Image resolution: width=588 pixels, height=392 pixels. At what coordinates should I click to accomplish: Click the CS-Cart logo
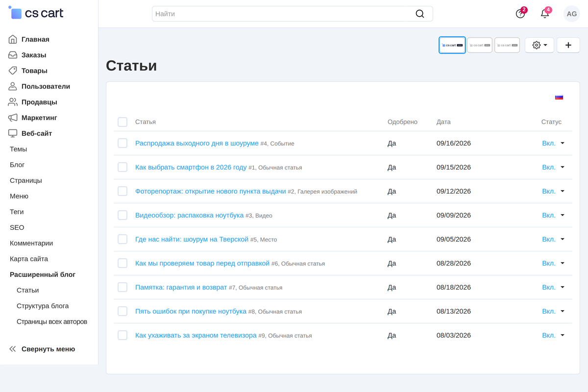(36, 13)
